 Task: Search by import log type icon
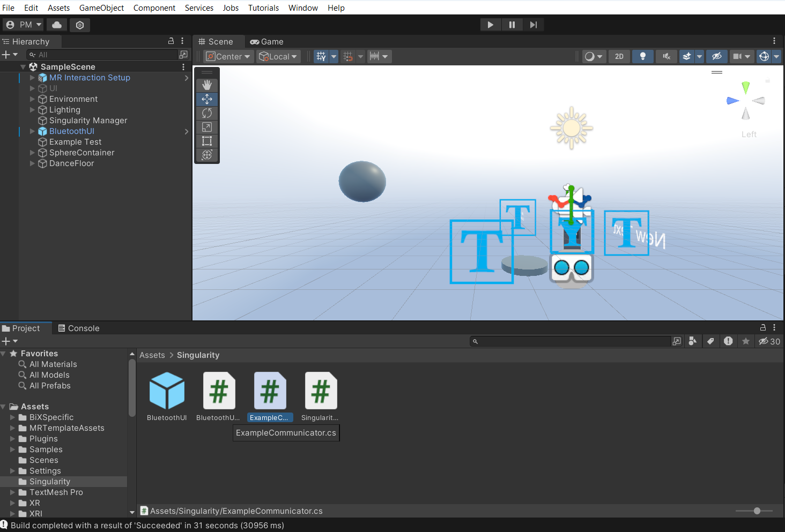728,341
